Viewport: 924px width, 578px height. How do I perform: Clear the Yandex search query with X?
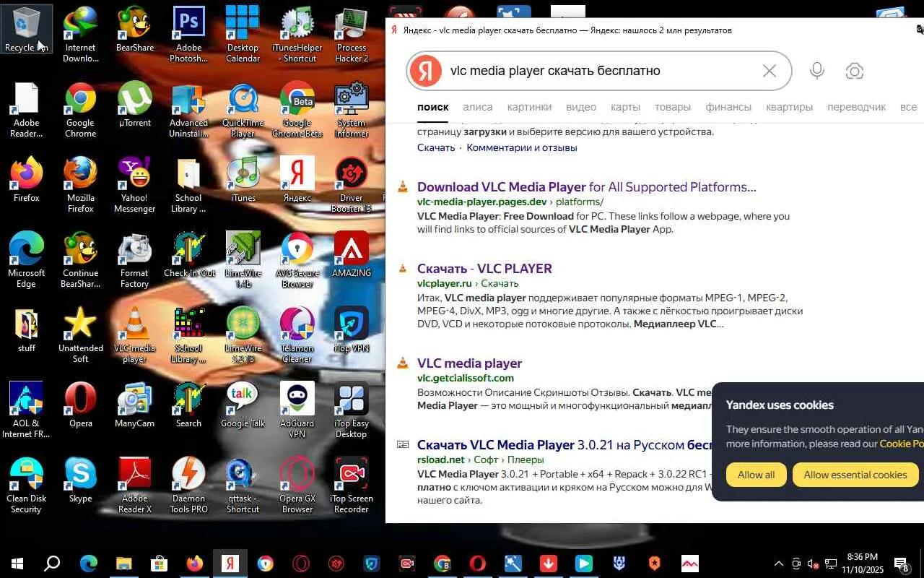click(770, 71)
